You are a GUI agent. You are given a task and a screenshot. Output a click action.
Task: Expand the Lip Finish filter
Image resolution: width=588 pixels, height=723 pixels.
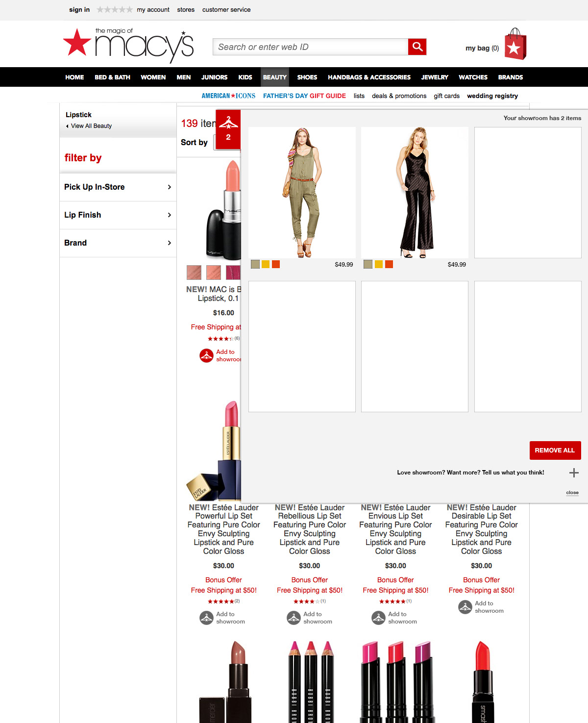[x=118, y=215]
